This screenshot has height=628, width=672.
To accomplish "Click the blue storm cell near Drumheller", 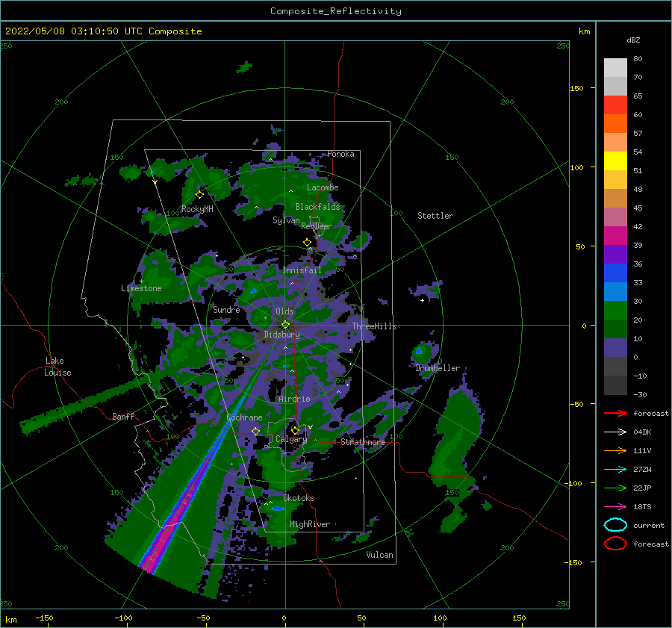I will [x=419, y=351].
